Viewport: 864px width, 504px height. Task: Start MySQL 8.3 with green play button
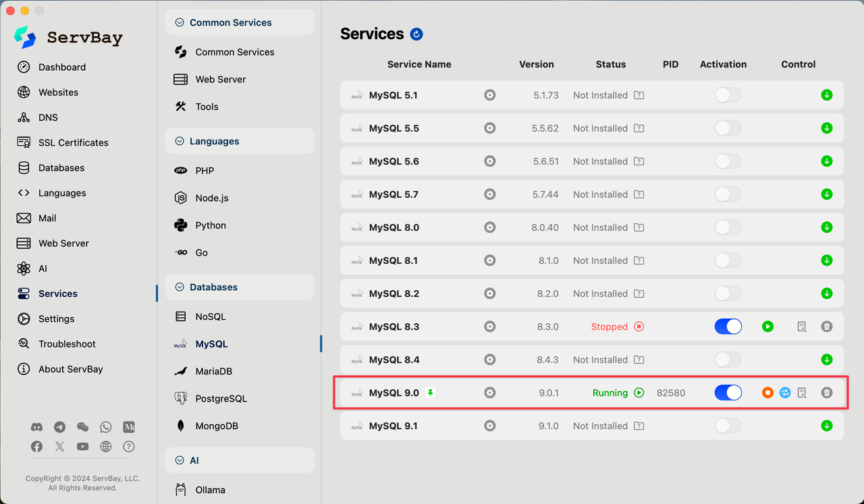[x=767, y=327]
